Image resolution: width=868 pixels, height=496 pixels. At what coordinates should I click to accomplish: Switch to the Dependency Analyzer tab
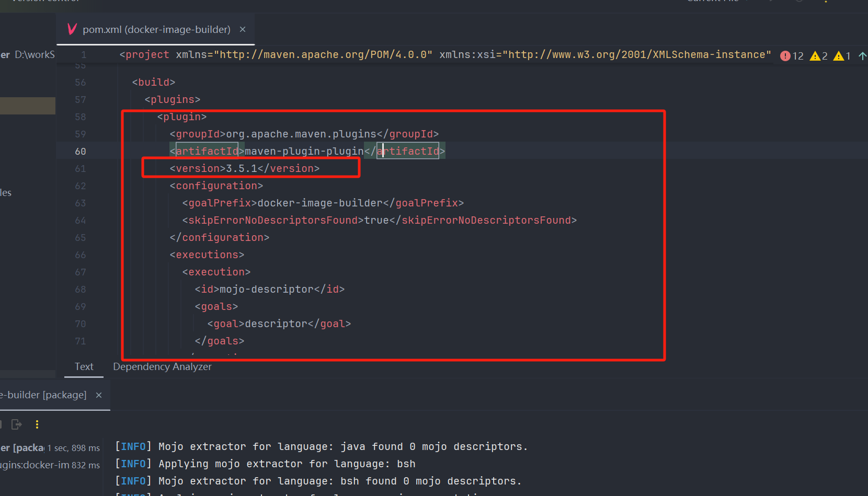tap(162, 367)
